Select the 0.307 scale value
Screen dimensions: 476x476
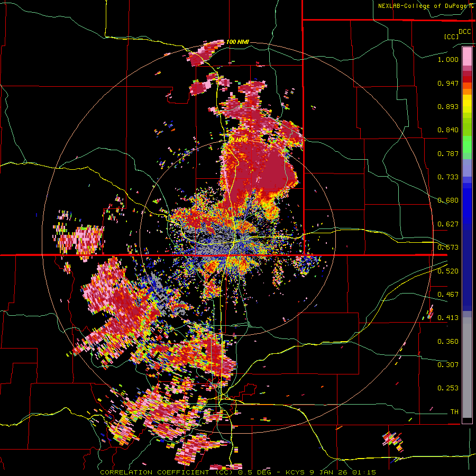(x=448, y=364)
